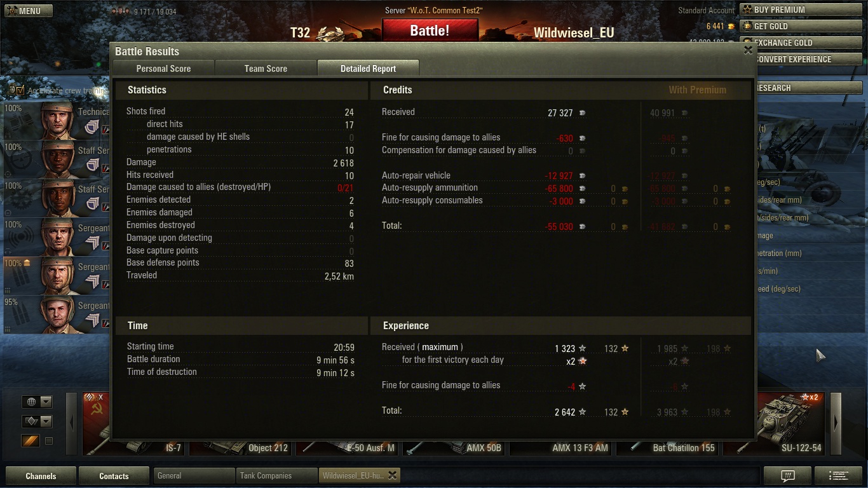Close the Battle Results window
Screen dimensions: 868x488
(748, 50)
